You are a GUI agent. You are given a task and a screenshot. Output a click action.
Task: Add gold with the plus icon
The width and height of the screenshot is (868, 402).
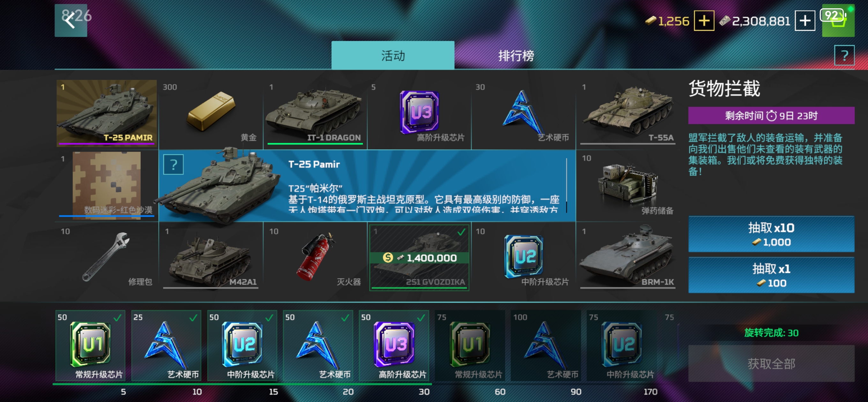point(704,21)
